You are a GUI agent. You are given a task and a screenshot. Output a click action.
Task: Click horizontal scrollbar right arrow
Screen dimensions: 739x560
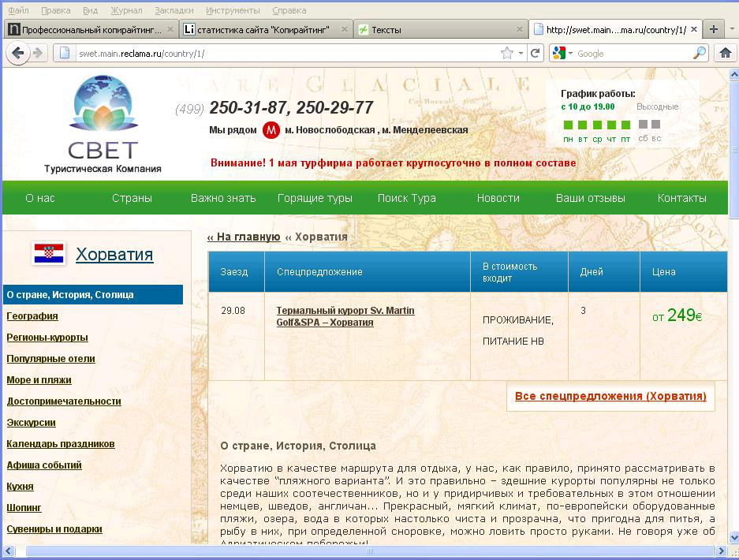pyautogui.click(x=721, y=551)
